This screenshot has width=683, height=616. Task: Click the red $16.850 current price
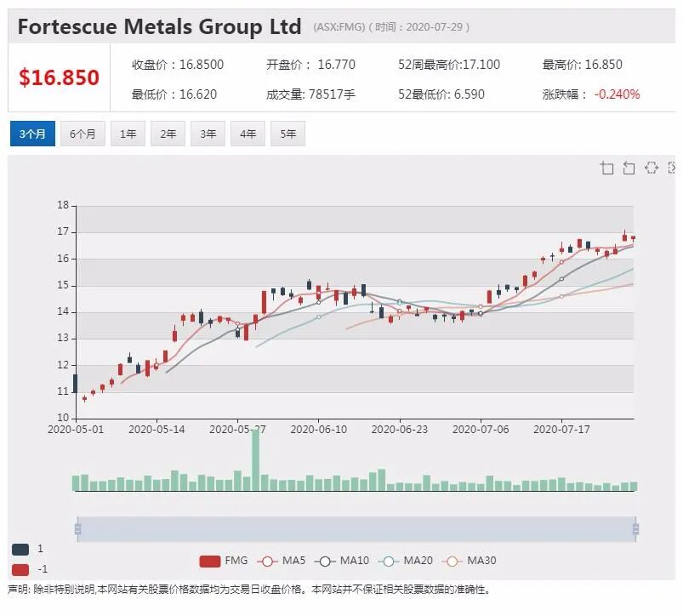click(59, 77)
